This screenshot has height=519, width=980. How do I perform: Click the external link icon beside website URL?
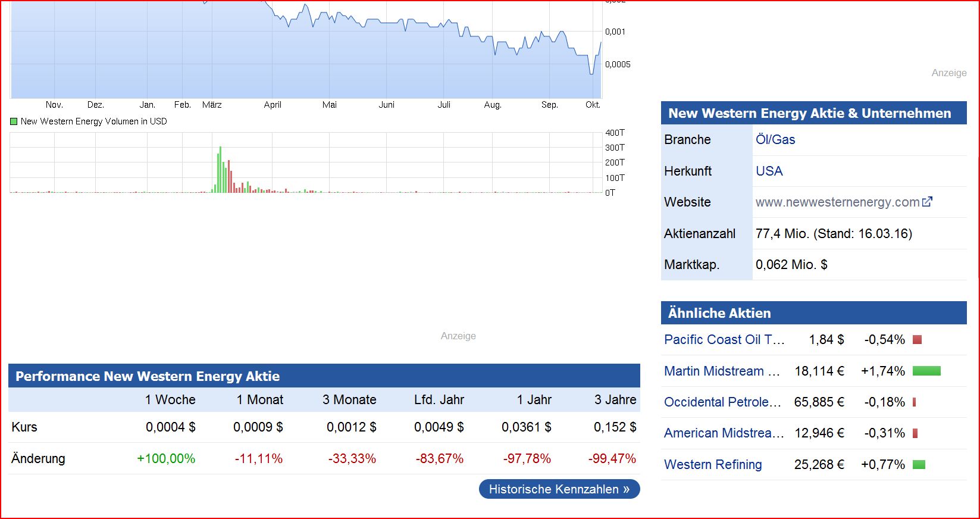927,202
